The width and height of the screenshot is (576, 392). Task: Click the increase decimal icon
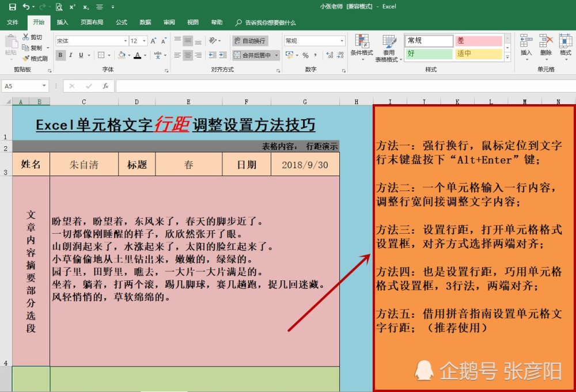[x=329, y=55]
